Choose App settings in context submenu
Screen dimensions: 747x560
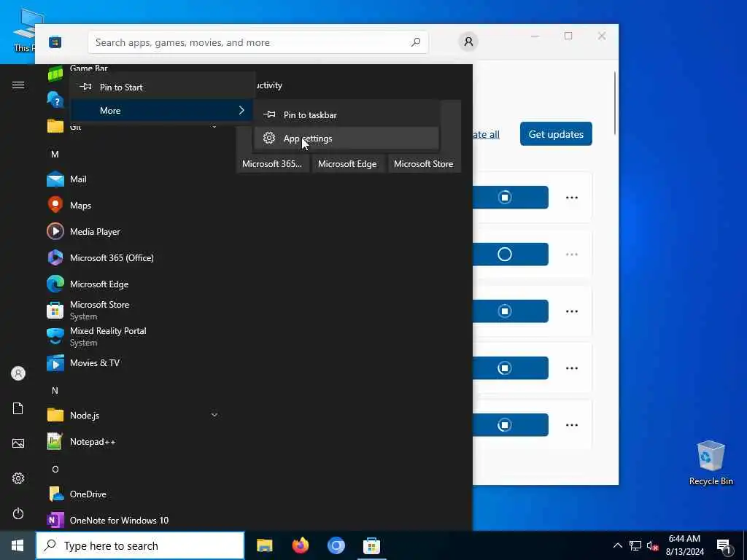click(347, 138)
